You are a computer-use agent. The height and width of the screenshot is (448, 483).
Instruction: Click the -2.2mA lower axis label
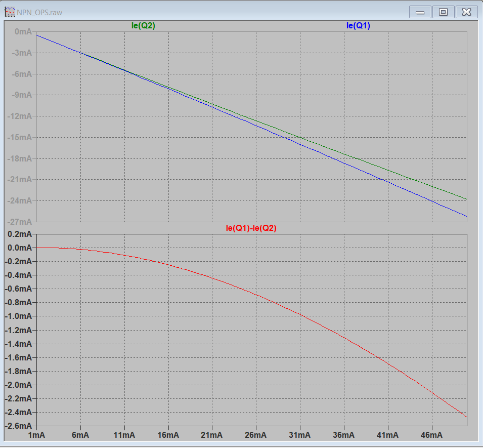pos(18,399)
